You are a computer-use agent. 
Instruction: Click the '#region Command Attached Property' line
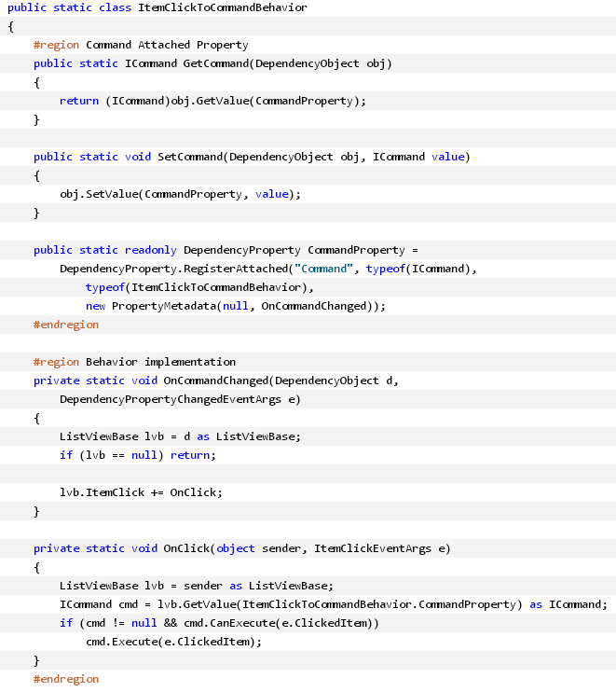(141, 45)
